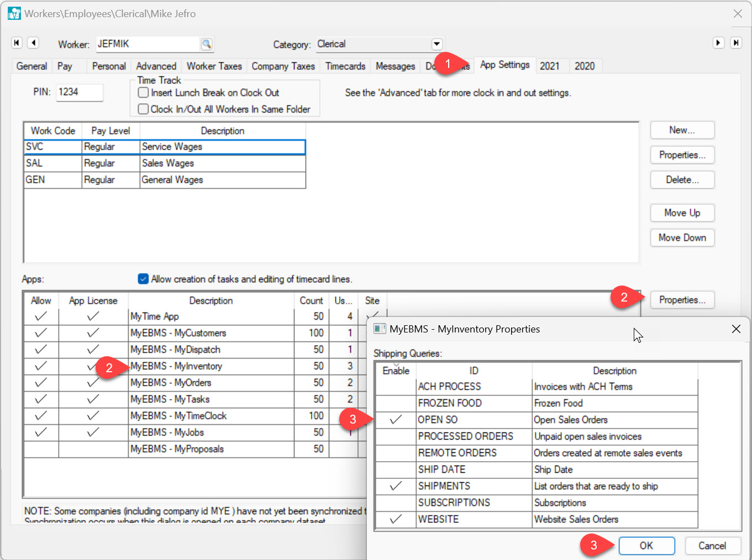The width and height of the screenshot is (752, 560).
Task: Open Properties for the selected work code
Action: 682,155
